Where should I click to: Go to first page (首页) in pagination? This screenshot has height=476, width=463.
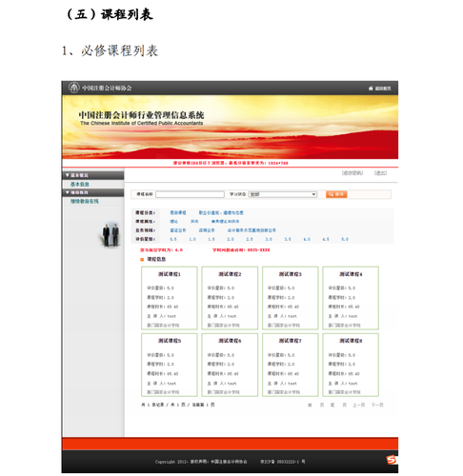316,406
